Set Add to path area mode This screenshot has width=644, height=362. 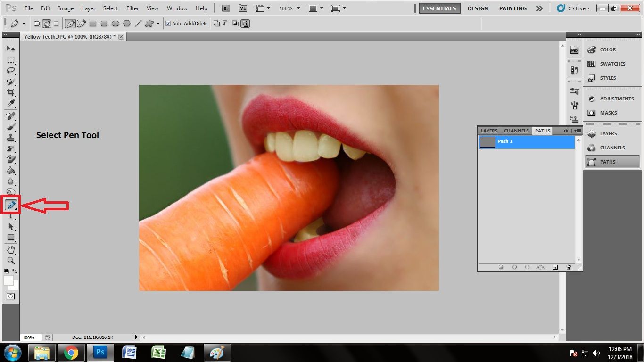tap(217, 23)
